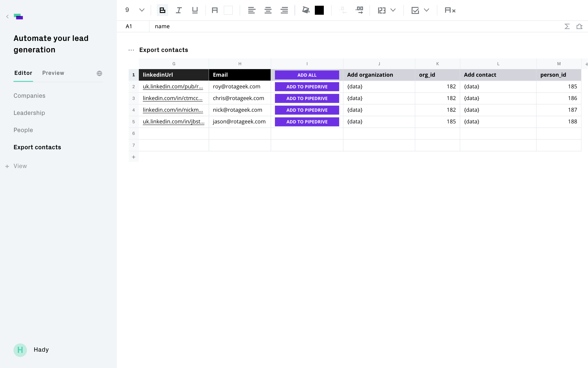Select the cell containing roy@rotageek.com
Viewport: 588px width, 368px height.
(x=240, y=87)
